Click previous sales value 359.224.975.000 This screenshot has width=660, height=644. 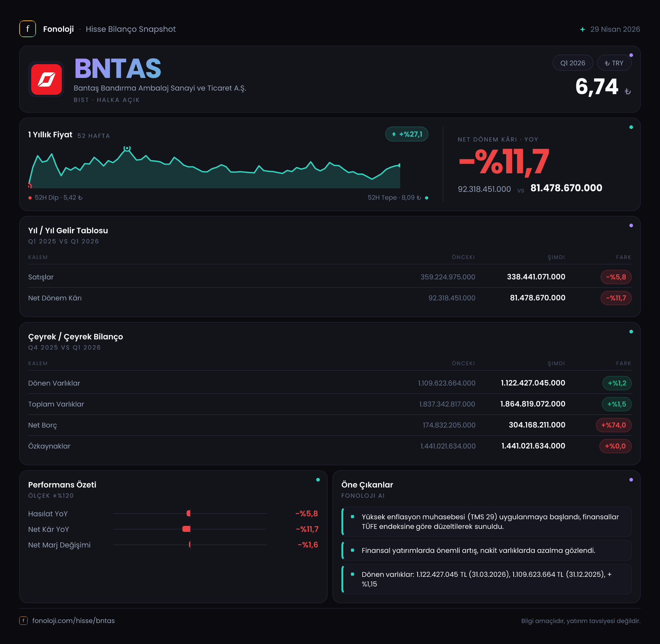pos(448,277)
